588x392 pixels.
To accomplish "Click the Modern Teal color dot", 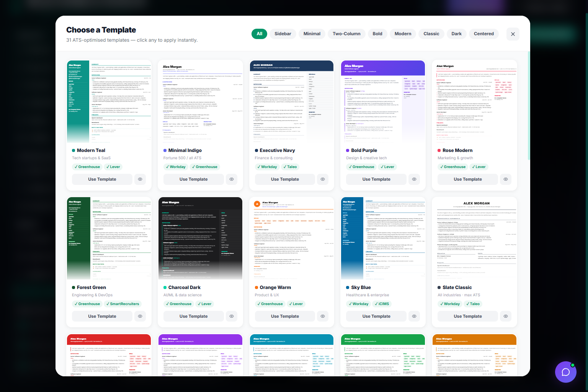I will [73, 150].
